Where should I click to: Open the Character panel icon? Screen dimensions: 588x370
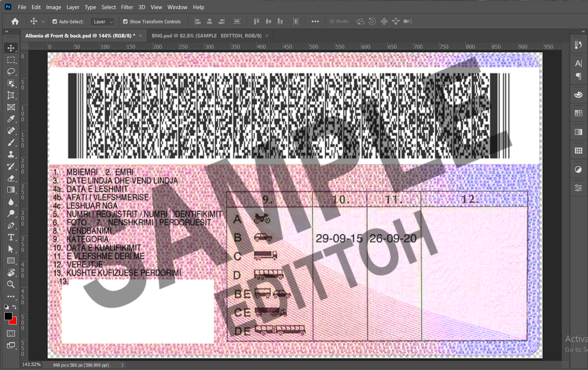pos(578,63)
